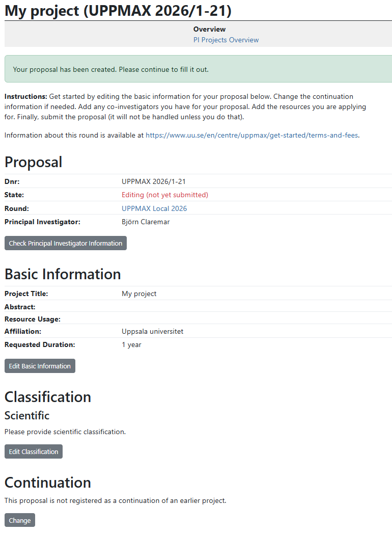The image size is (392, 533).
Task: Click Check Principal Investigator Information button
Action: [x=66, y=243]
